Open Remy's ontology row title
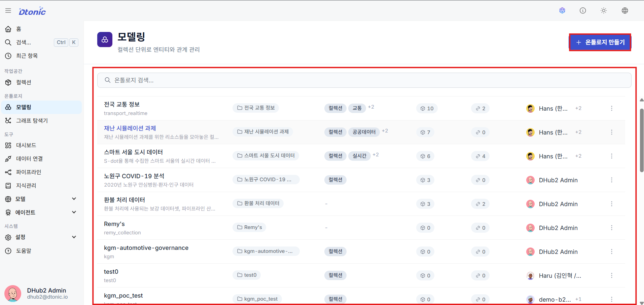Screen dimensions: 644x305 click(114, 224)
